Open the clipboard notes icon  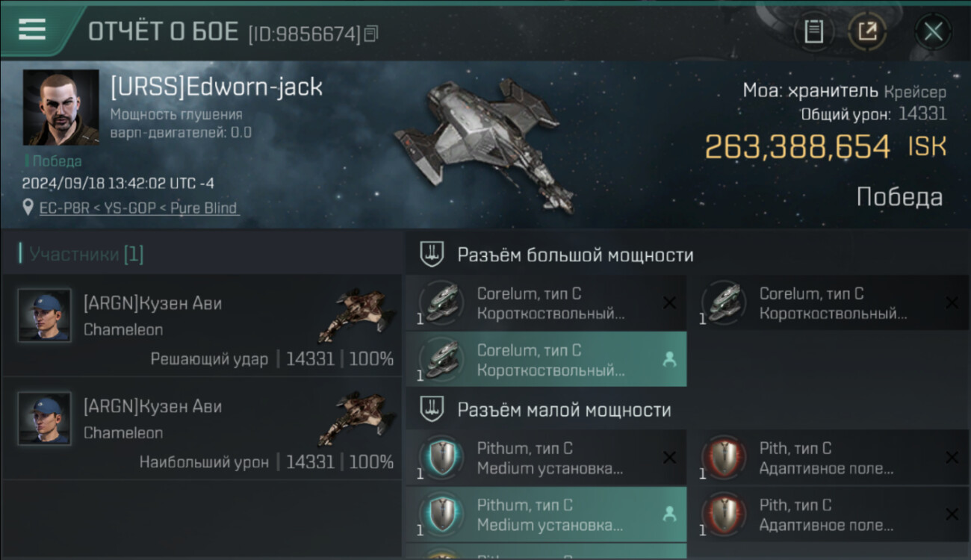coord(813,31)
